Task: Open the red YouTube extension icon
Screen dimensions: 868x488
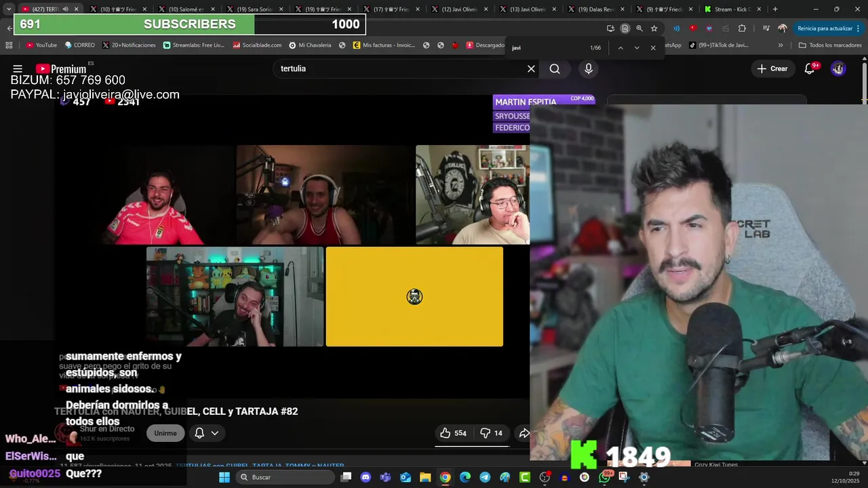Action: coord(692,28)
